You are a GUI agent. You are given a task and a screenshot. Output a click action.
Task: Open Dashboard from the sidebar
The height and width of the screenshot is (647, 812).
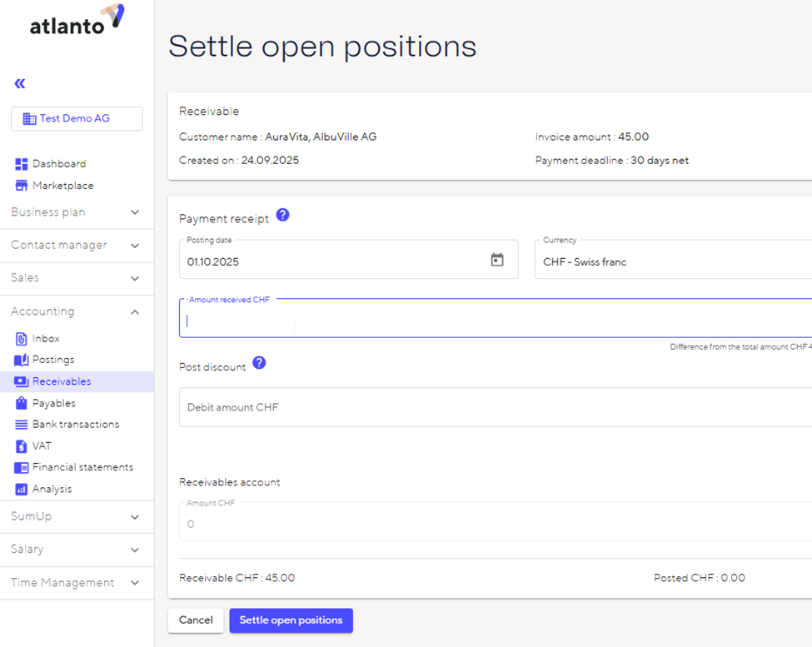click(58, 164)
